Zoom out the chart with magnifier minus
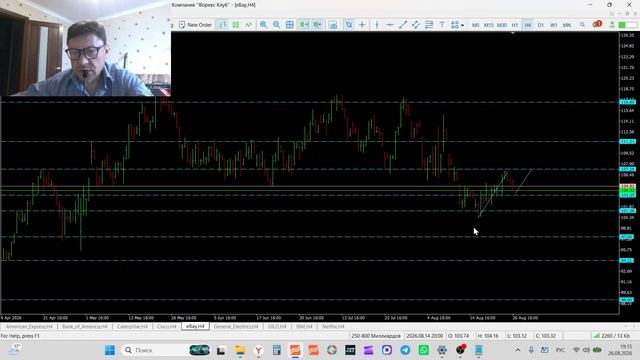Screen dimensions: 640x360 tap(277, 25)
